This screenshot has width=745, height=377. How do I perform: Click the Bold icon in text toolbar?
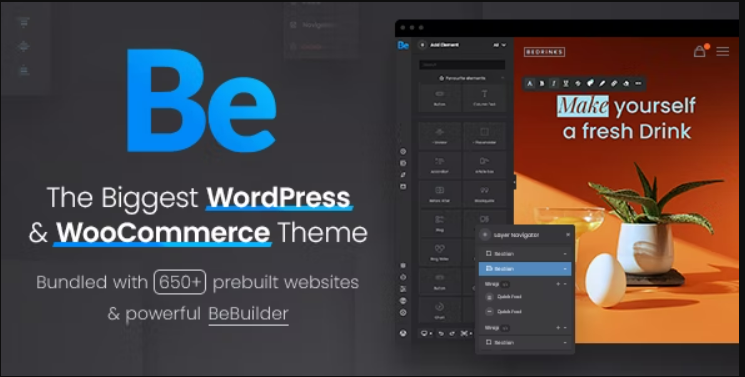pos(542,83)
